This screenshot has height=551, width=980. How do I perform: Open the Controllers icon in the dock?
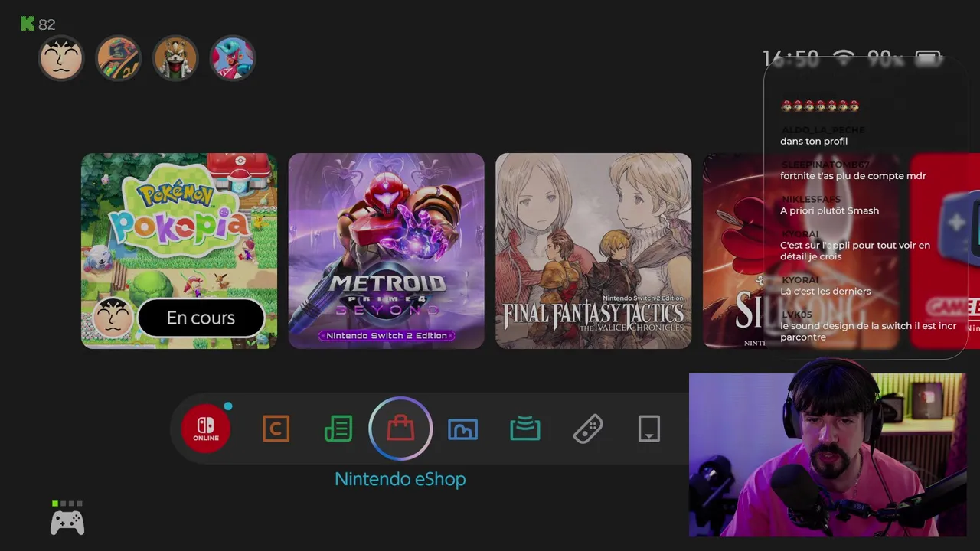tap(587, 429)
